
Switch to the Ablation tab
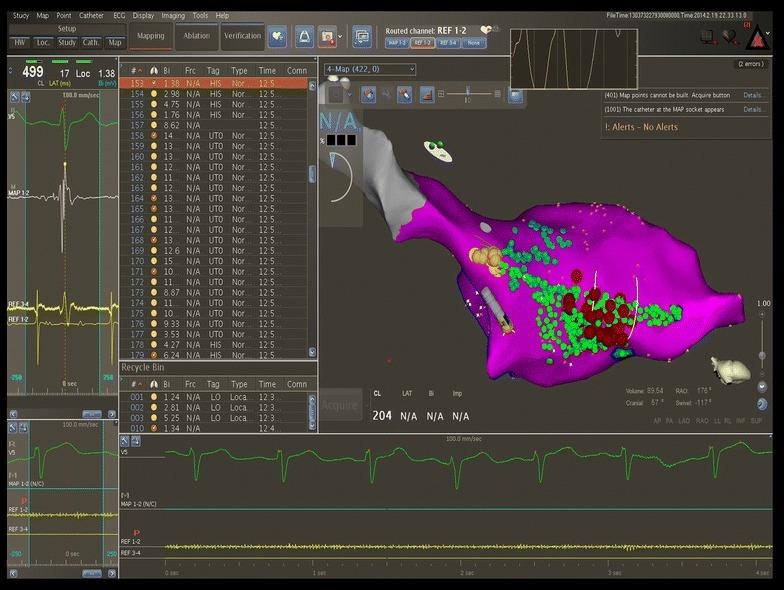point(196,36)
